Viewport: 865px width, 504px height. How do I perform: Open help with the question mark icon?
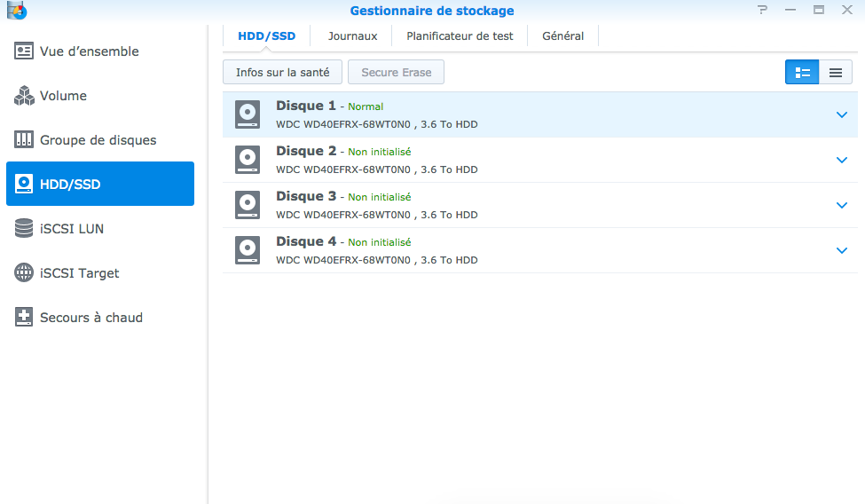[x=762, y=10]
